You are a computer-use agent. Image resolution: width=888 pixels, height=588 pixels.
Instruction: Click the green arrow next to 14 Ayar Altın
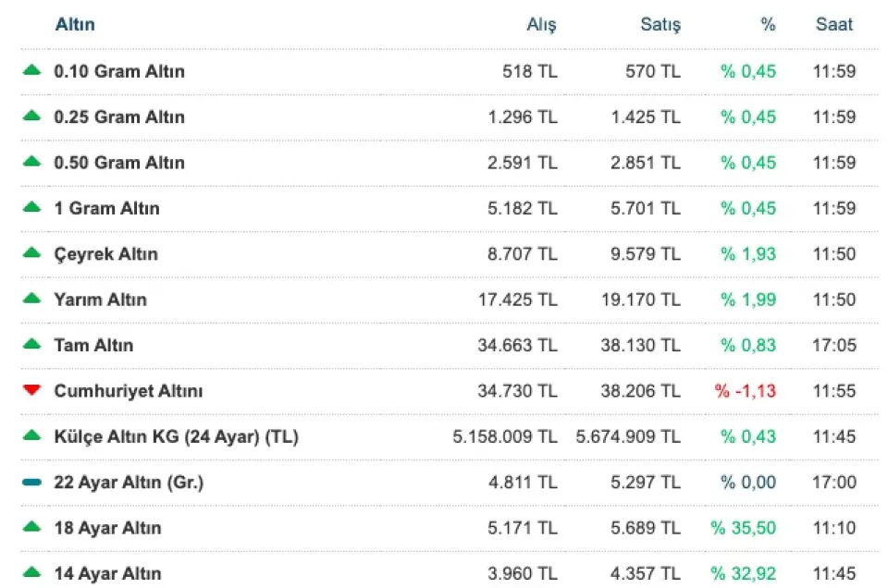point(32,572)
